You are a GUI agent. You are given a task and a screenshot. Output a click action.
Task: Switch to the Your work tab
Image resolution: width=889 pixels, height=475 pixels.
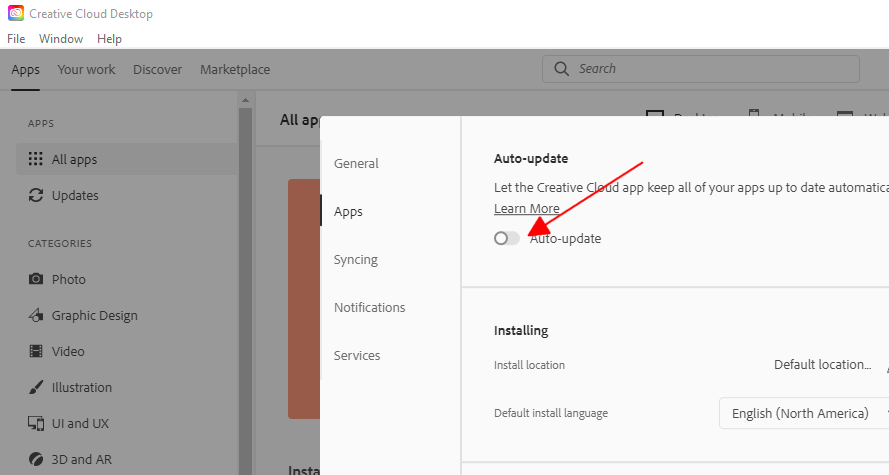(86, 69)
